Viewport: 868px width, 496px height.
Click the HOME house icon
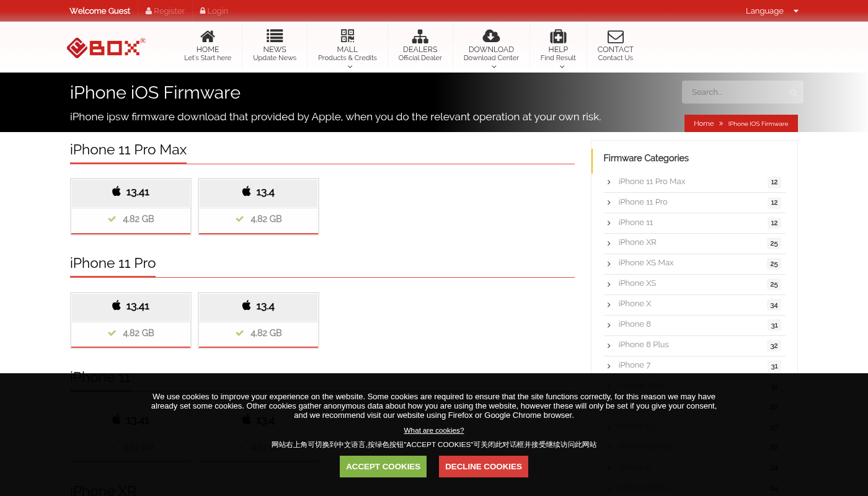click(208, 36)
